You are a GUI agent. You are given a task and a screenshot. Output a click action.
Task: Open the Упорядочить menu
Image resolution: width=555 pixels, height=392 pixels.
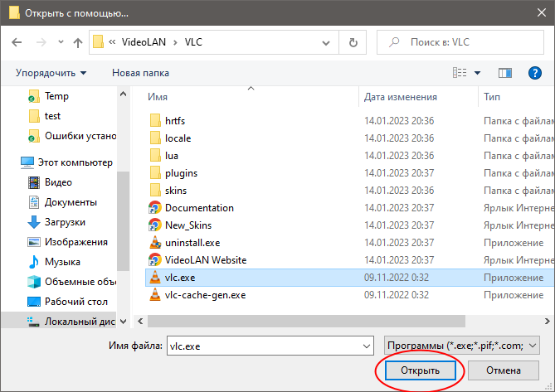[x=51, y=73]
